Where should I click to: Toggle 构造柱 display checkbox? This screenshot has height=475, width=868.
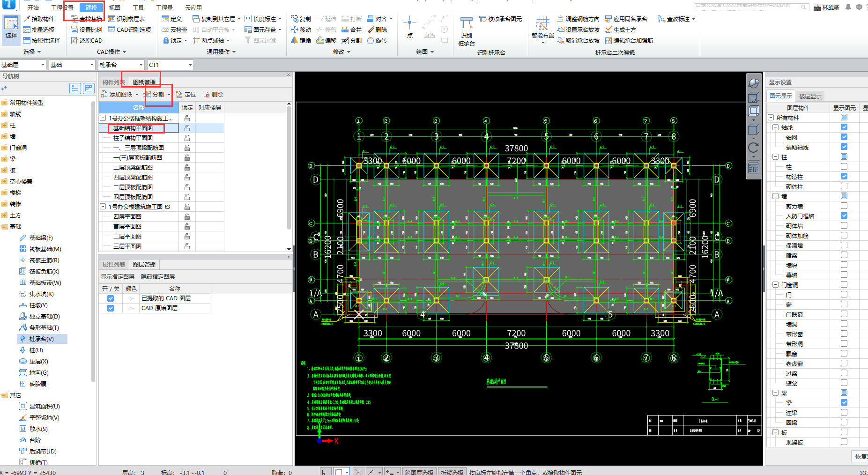point(844,176)
